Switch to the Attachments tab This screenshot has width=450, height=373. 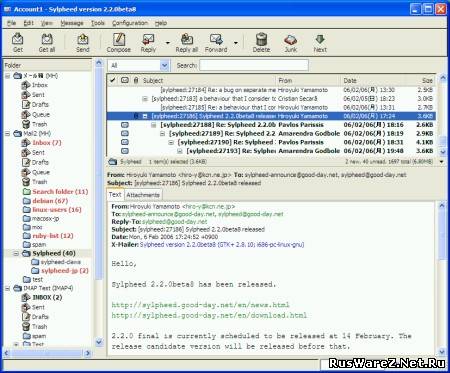[143, 195]
